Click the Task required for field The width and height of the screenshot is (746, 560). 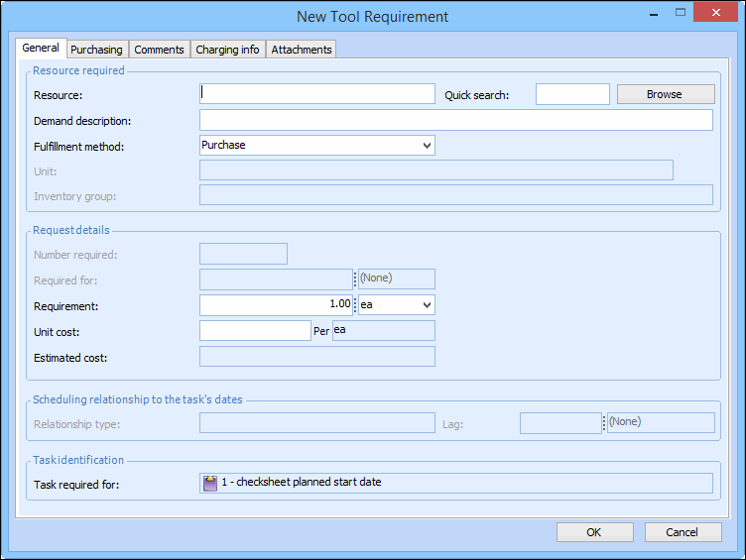455,483
